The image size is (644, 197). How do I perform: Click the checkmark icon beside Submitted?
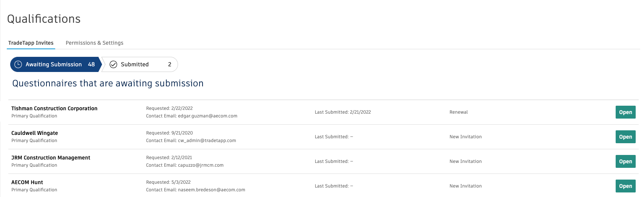click(x=113, y=64)
